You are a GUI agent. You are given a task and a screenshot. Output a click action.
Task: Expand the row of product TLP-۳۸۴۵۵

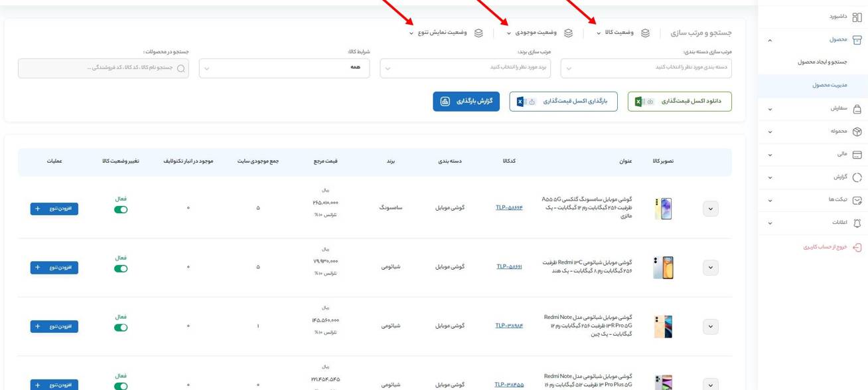pos(711,384)
